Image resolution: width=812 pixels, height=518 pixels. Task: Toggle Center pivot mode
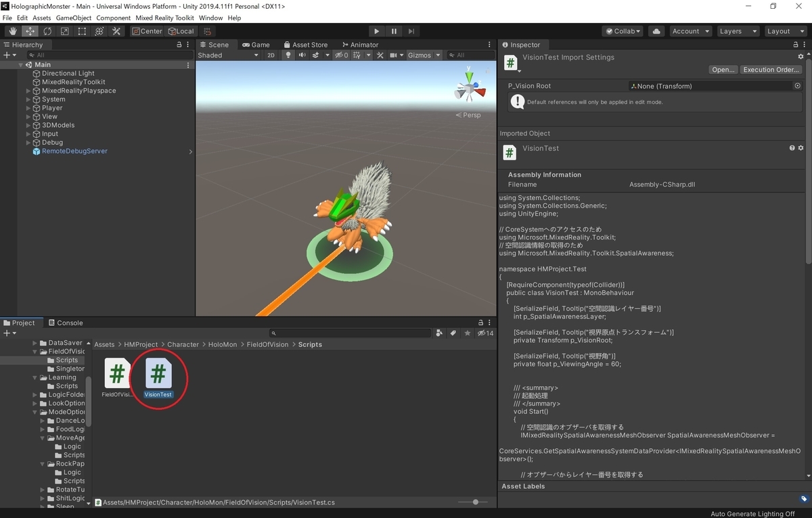[147, 31]
